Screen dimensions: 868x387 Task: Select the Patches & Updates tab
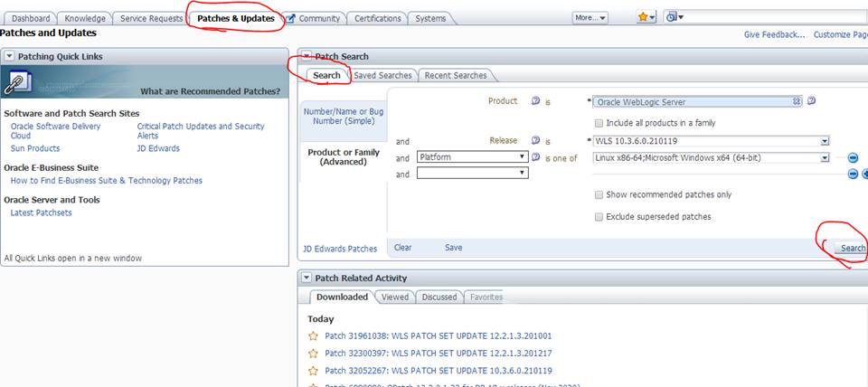tap(236, 18)
